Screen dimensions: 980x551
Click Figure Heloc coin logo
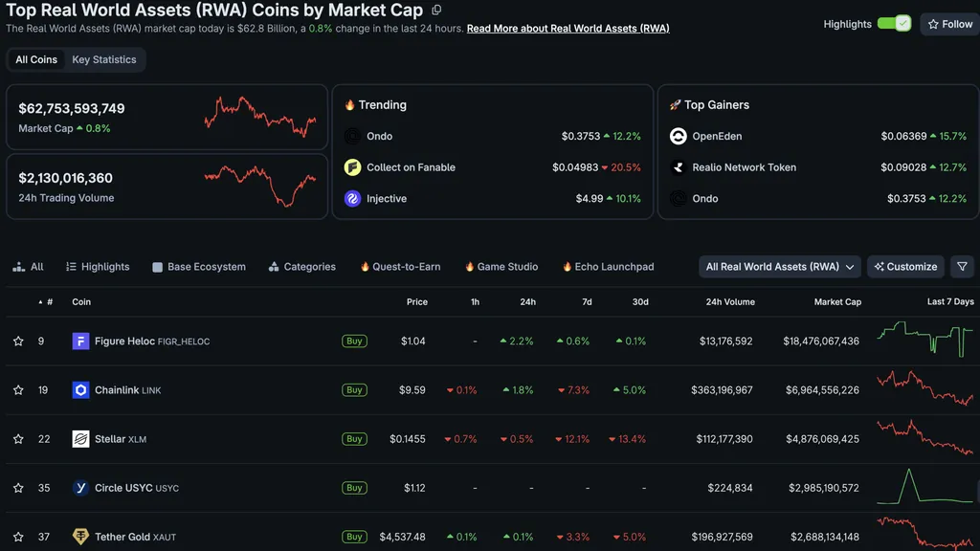pos(80,342)
